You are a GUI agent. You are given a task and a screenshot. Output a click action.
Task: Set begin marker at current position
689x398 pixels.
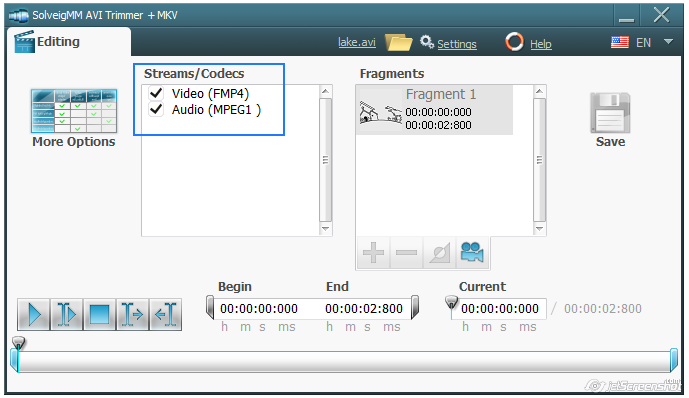[x=132, y=315]
